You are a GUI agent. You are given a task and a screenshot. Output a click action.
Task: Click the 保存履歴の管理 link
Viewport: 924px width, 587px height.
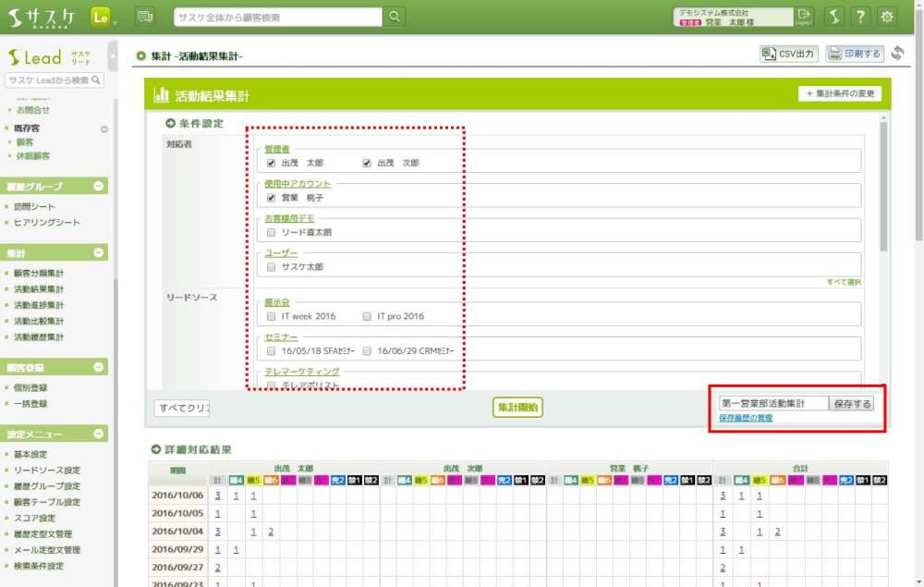pos(745,419)
